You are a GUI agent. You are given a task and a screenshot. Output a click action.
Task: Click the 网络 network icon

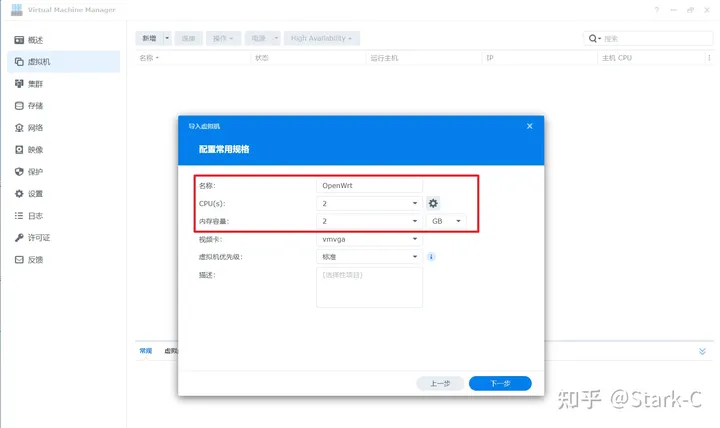(19, 128)
